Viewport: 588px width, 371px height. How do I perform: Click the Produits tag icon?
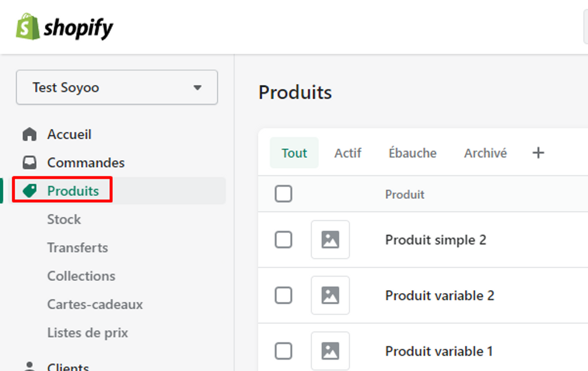click(30, 191)
